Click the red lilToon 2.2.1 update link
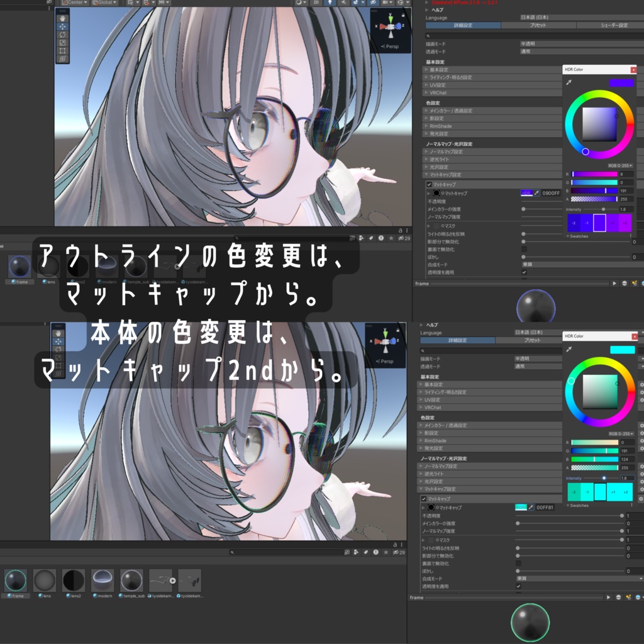This screenshot has width=644, height=644. [x=464, y=3]
